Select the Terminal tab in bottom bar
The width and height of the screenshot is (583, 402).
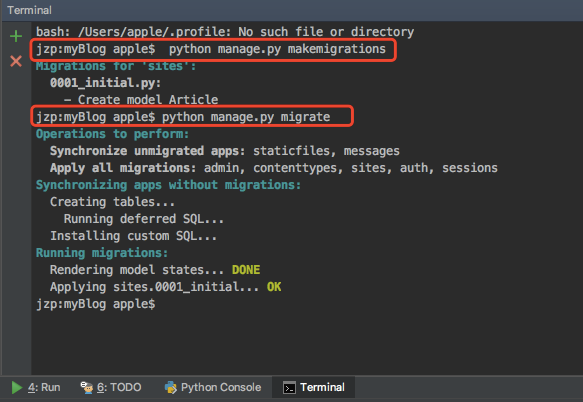(x=313, y=387)
